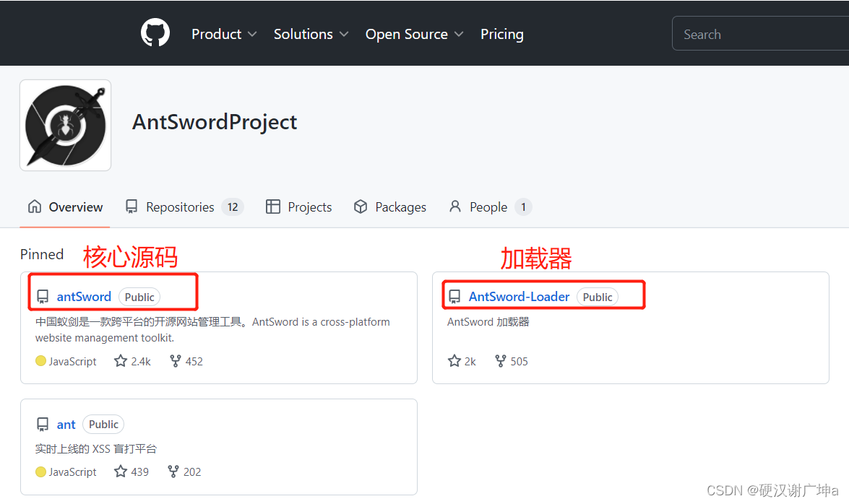The image size is (849, 504).
Task: Switch to the Packages tab
Action: pos(390,207)
